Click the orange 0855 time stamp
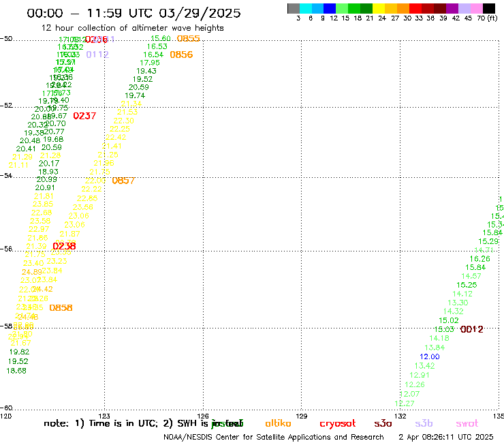 tap(189, 38)
